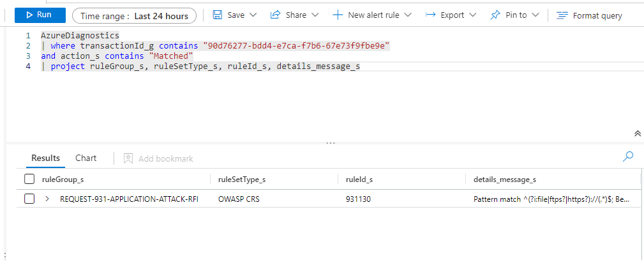Run the query with Run button
The image size is (644, 260).
pyautogui.click(x=40, y=15)
